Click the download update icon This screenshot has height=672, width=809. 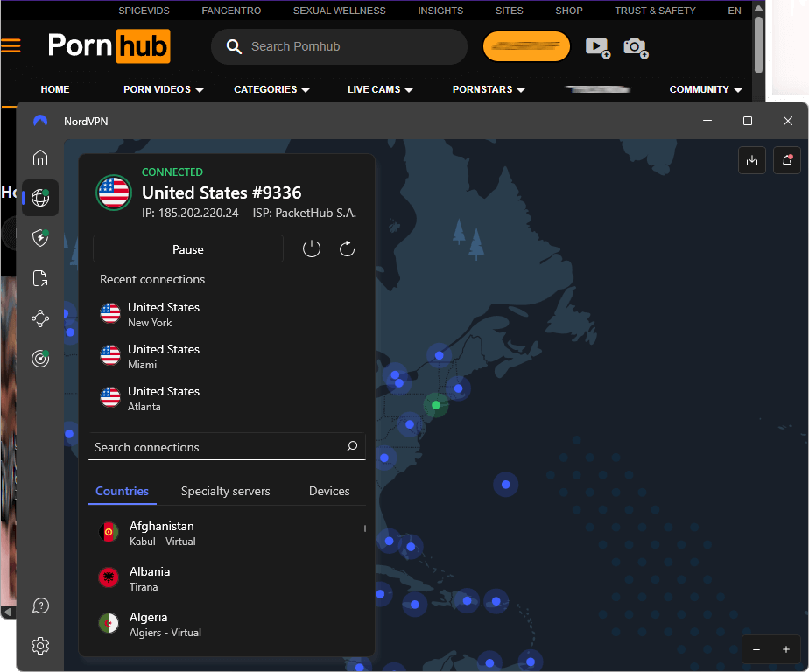[752, 160]
